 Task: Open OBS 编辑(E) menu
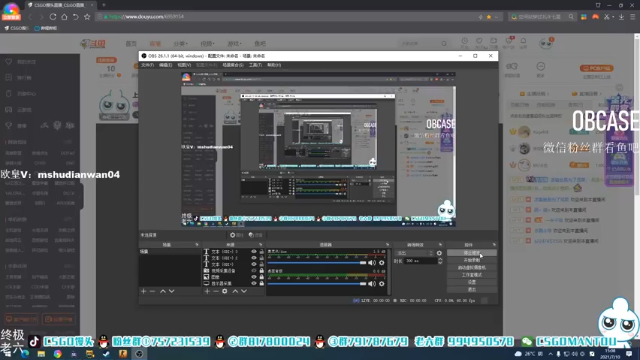tap(165, 65)
